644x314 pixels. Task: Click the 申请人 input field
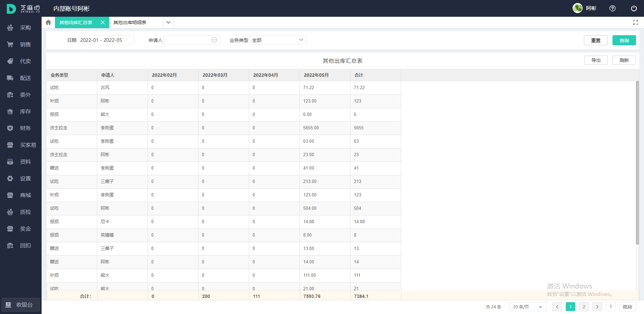[192, 40]
